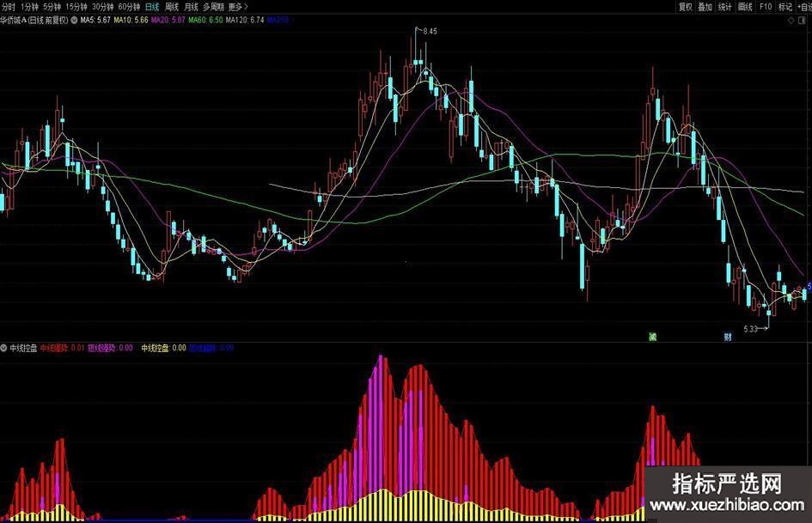Open the 复权 adjustment menu
Viewport: 812px width, 523px height.
[x=685, y=7]
